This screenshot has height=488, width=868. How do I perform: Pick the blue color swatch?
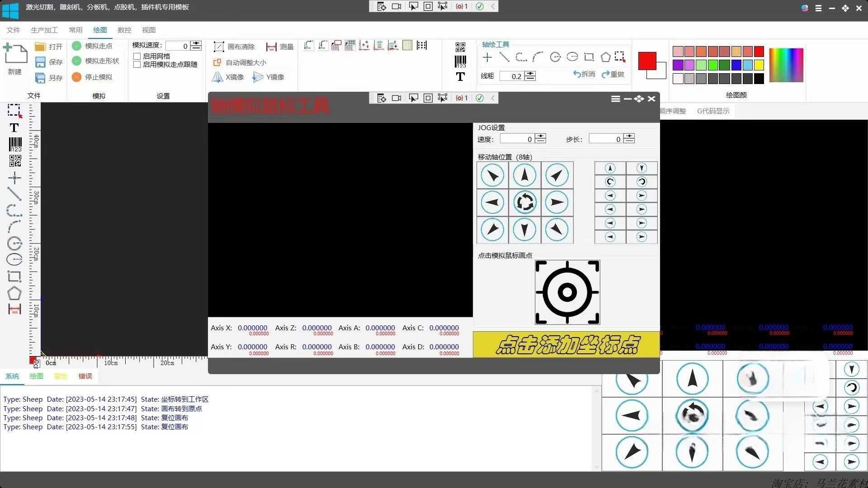[x=736, y=65]
